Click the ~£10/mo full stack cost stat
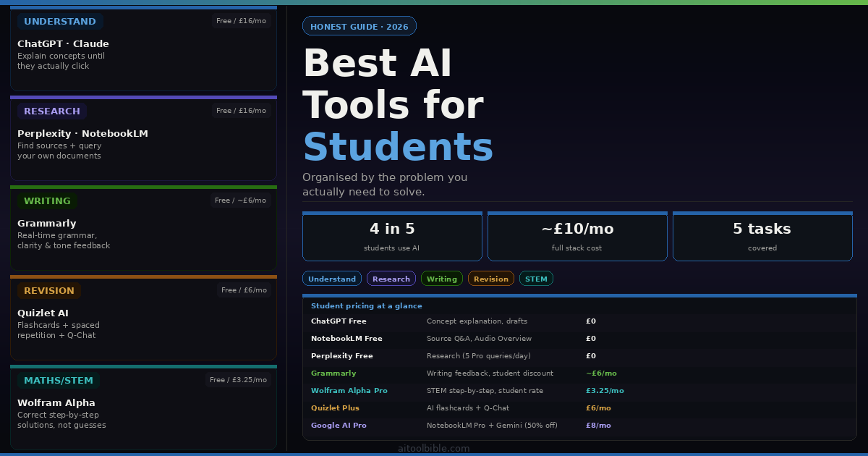 pyautogui.click(x=577, y=237)
